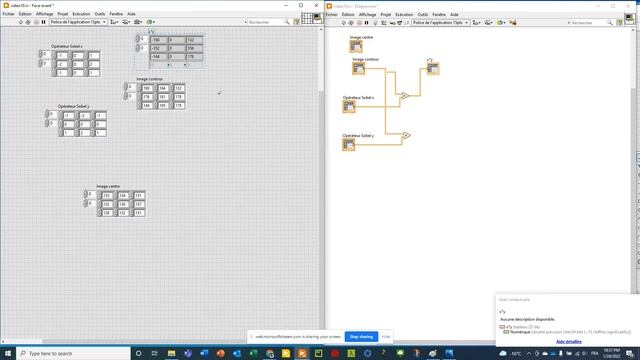This screenshot has height=360, width=640.
Task: Toggle retain wire values in Diagramme toolbar
Action: coord(384,23)
